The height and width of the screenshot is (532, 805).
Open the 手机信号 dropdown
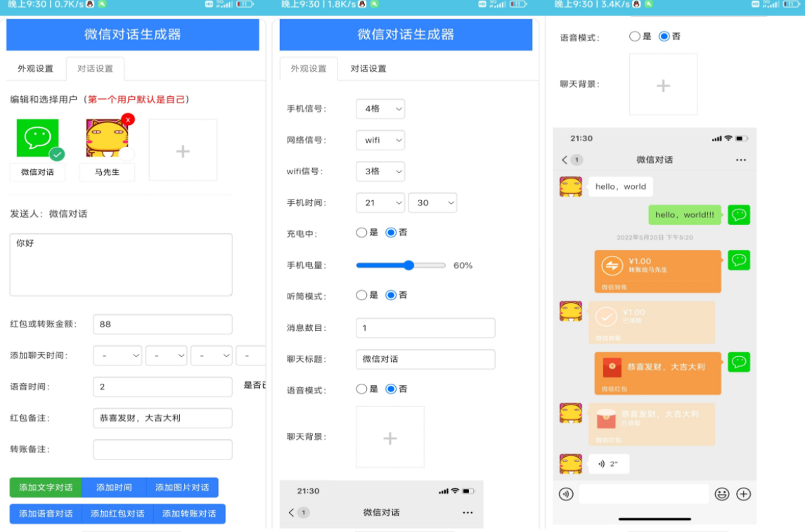tap(380, 109)
